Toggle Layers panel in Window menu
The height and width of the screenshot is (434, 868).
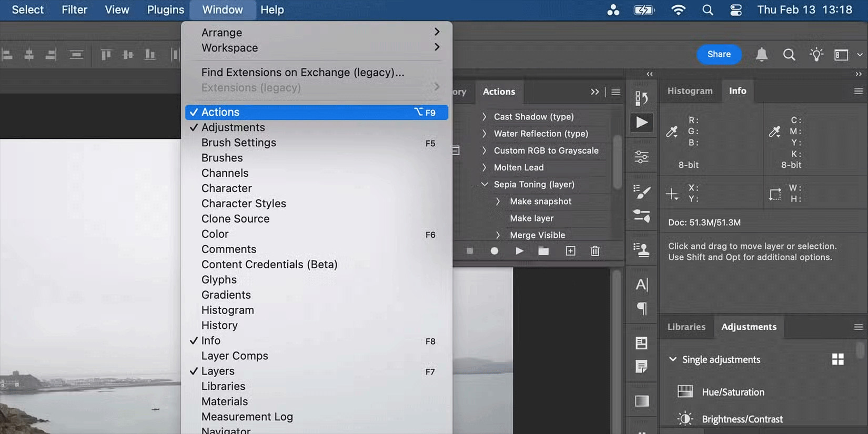[x=218, y=371]
